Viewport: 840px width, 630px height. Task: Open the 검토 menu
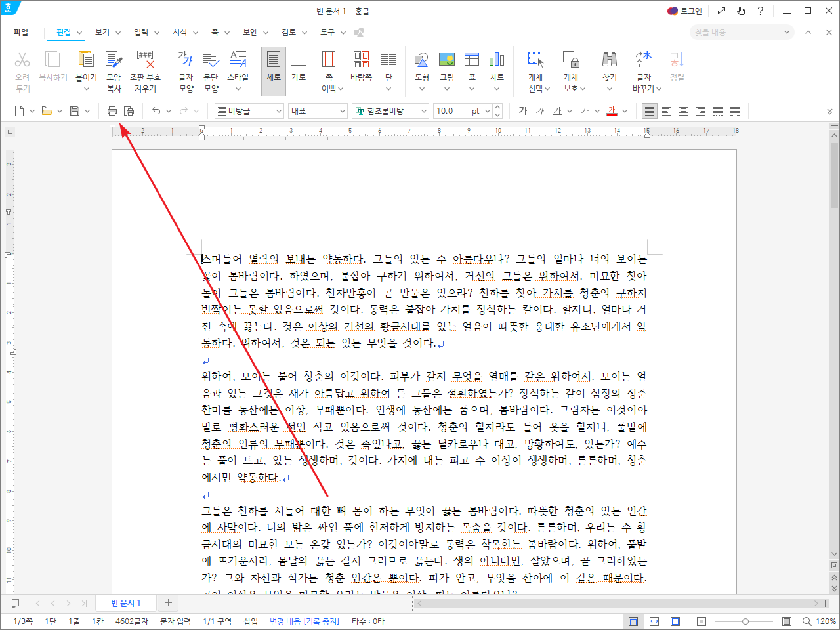pyautogui.click(x=289, y=32)
